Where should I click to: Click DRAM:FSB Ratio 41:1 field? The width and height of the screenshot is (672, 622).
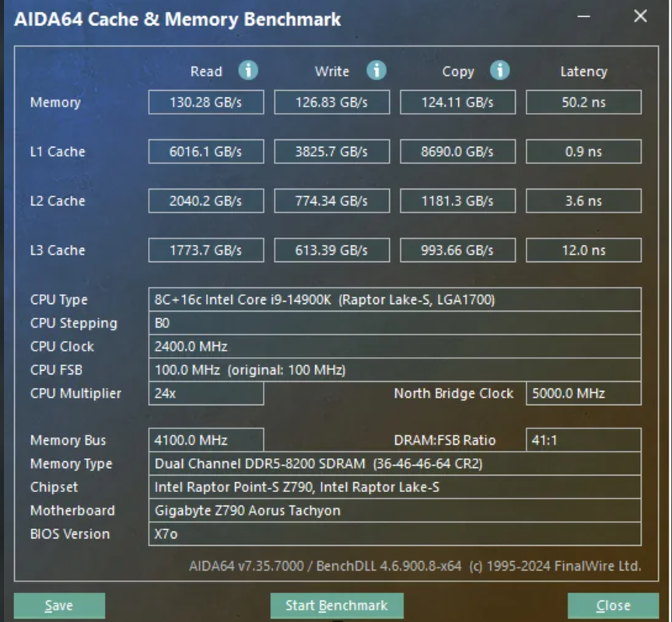coord(583,440)
